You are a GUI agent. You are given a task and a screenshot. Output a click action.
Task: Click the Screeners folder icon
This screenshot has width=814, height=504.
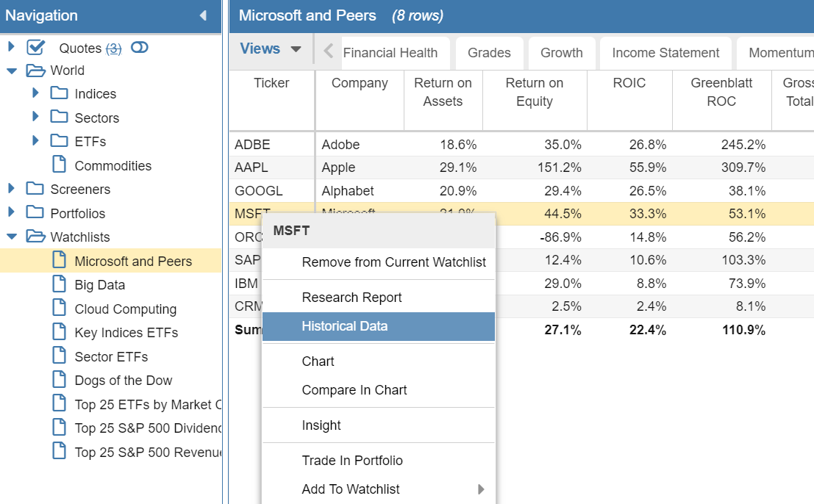pyautogui.click(x=35, y=188)
